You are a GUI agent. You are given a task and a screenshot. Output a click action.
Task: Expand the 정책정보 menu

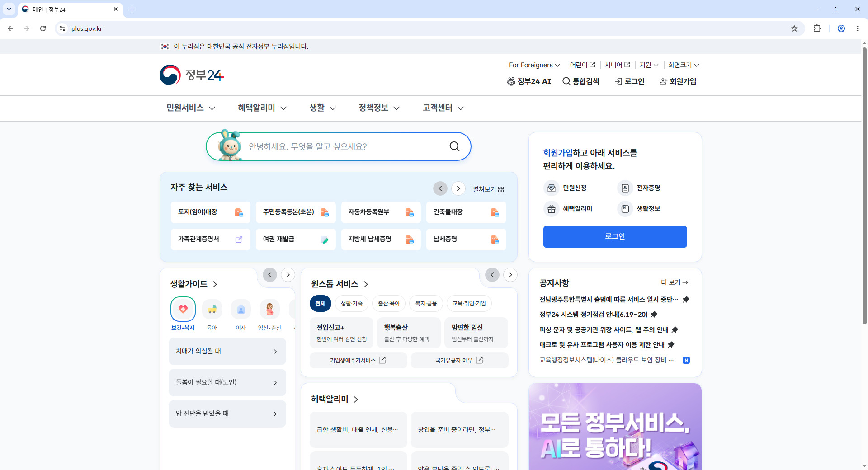coord(379,108)
